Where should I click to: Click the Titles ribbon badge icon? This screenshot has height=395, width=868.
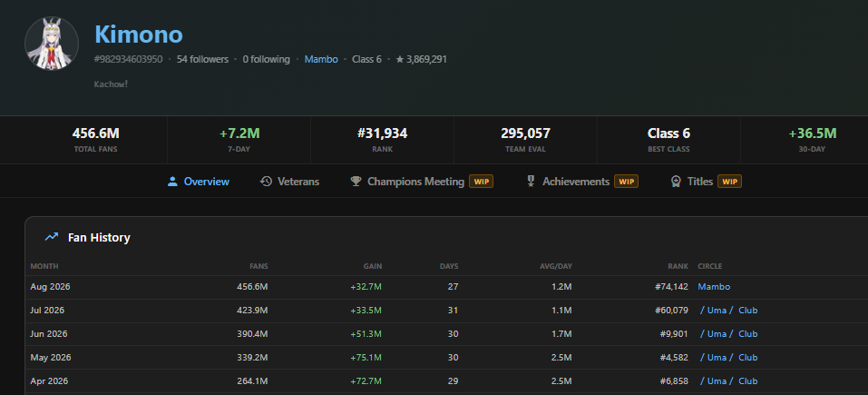tap(676, 182)
